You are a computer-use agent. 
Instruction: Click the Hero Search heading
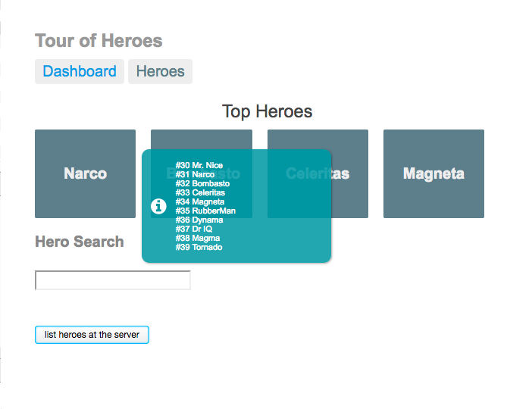tap(80, 242)
